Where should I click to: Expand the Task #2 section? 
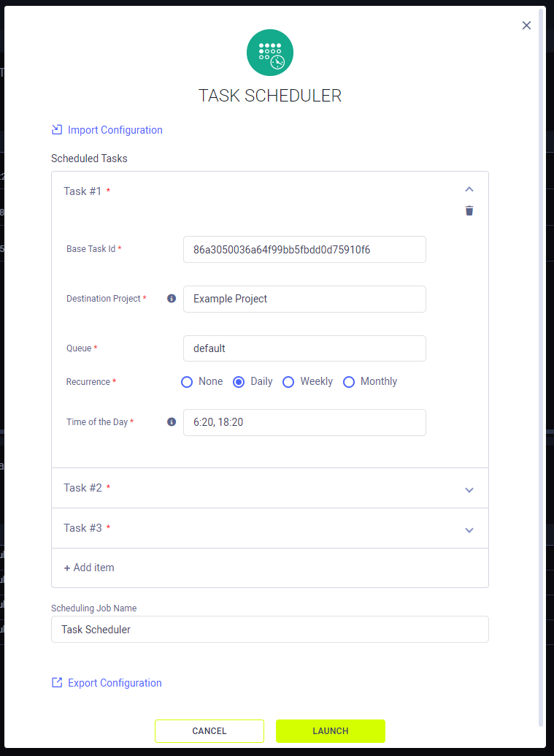(x=469, y=490)
